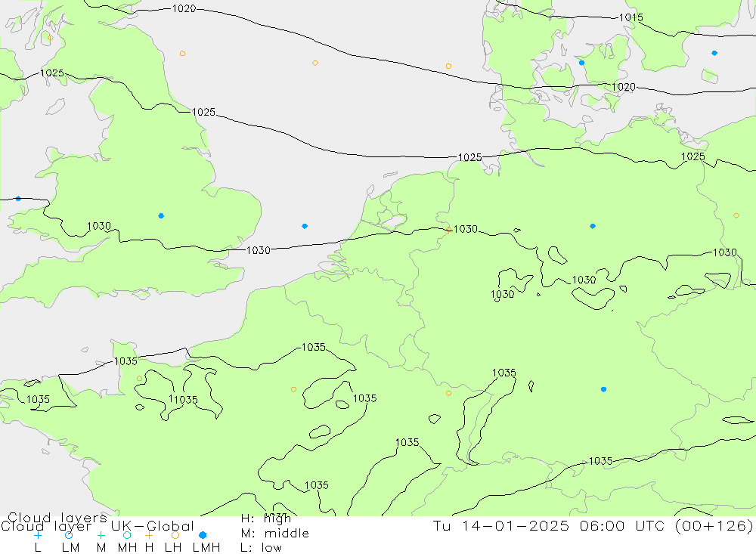Click the 1030 isobar label over Wales
Viewport: 756px width, 554px height.
[99, 226]
